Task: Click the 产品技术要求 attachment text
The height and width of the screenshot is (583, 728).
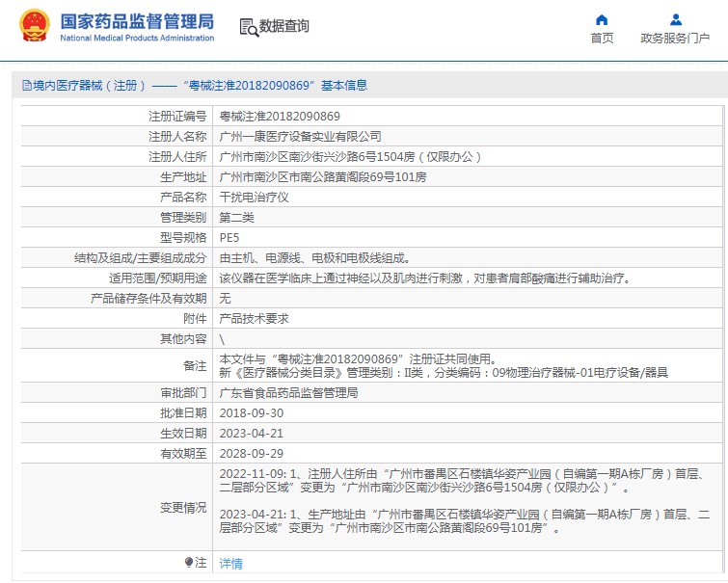Action: point(254,318)
